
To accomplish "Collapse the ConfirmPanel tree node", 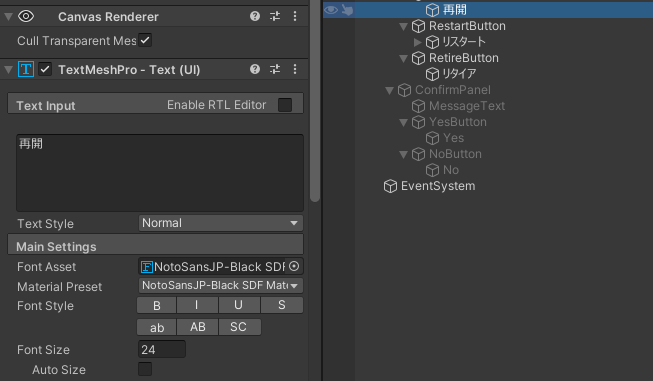I will pos(389,90).
